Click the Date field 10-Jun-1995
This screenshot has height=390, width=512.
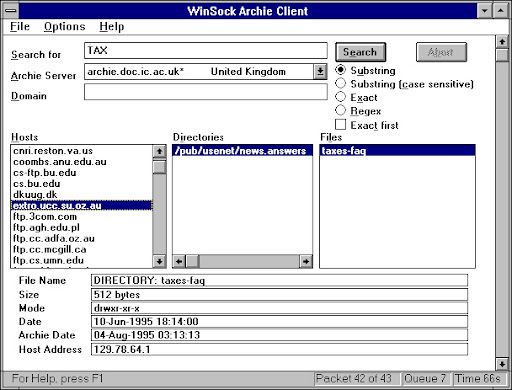[x=279, y=322]
